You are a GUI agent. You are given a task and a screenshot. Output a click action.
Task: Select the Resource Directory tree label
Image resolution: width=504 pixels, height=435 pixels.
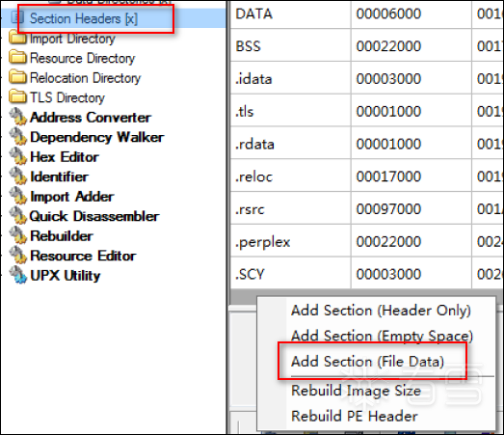click(x=82, y=58)
